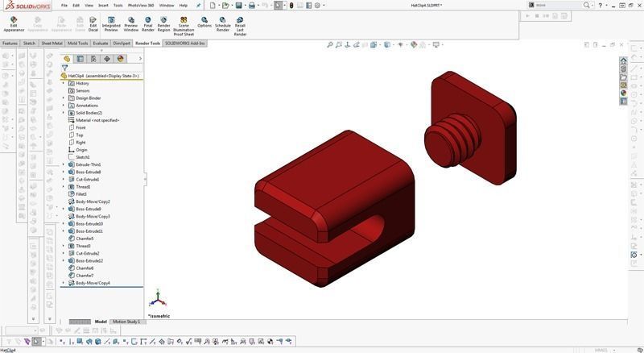
Task: Open the Design Library task pane icon
Action: [x=623, y=69]
